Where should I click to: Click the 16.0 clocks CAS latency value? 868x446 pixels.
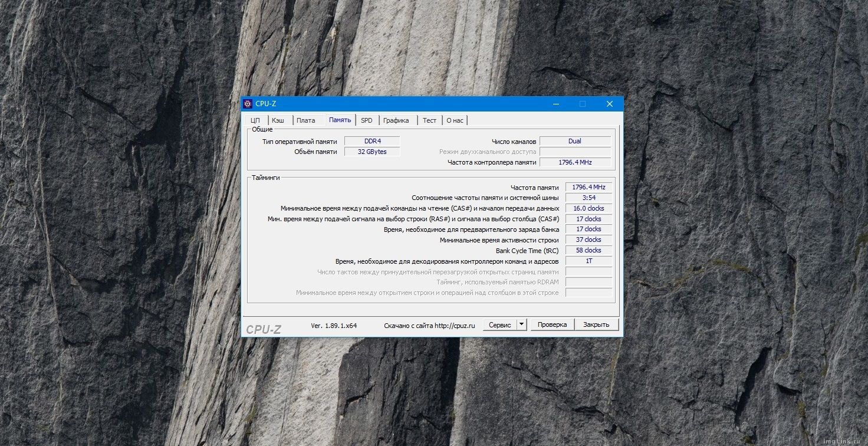coord(588,208)
